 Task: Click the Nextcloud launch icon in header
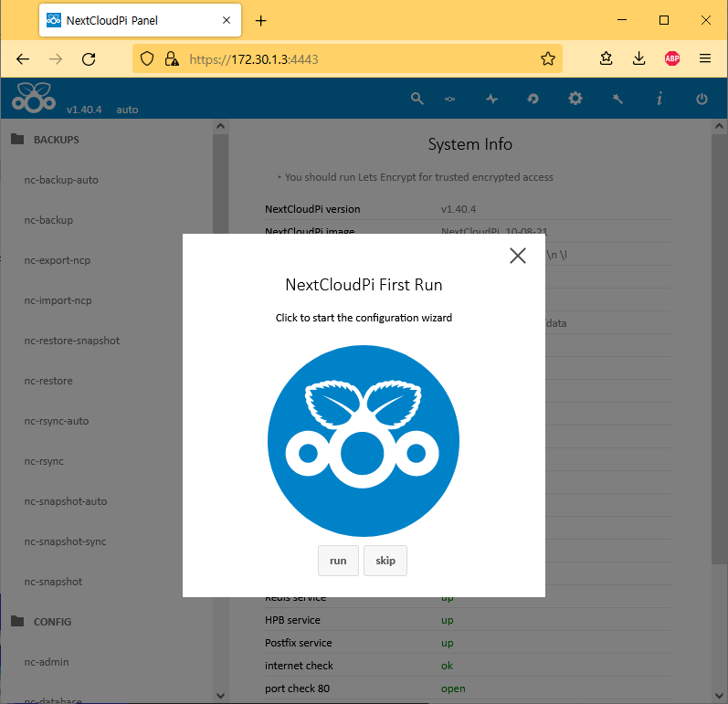(x=449, y=99)
